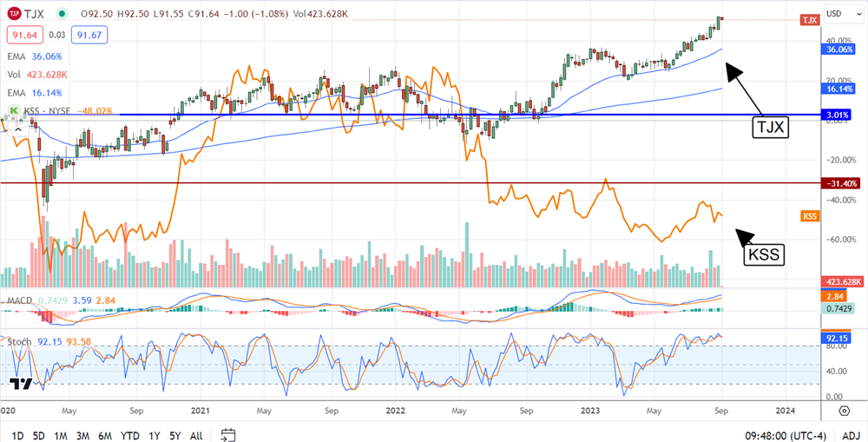
Task: Select the TJX text annotation box
Action: coord(771,128)
